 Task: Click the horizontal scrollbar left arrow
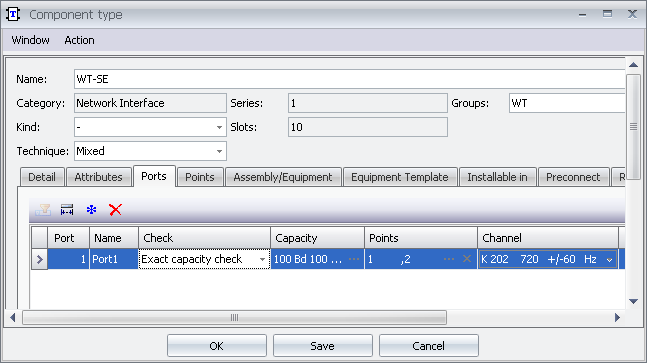tap(13, 318)
